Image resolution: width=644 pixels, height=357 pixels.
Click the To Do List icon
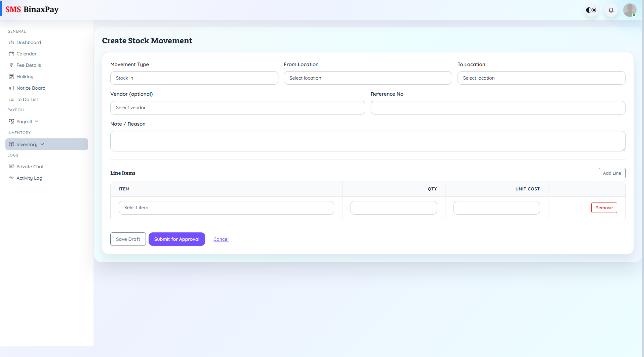(x=12, y=99)
